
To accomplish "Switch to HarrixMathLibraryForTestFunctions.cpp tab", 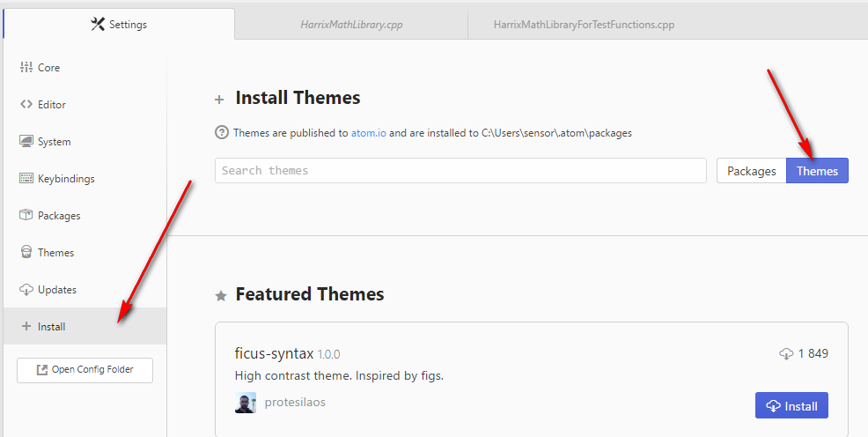I will click(x=584, y=25).
